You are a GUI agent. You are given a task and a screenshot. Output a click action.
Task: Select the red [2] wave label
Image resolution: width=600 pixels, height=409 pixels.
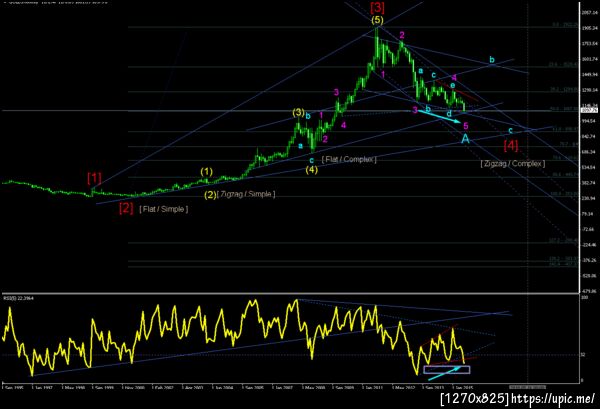coord(126,208)
